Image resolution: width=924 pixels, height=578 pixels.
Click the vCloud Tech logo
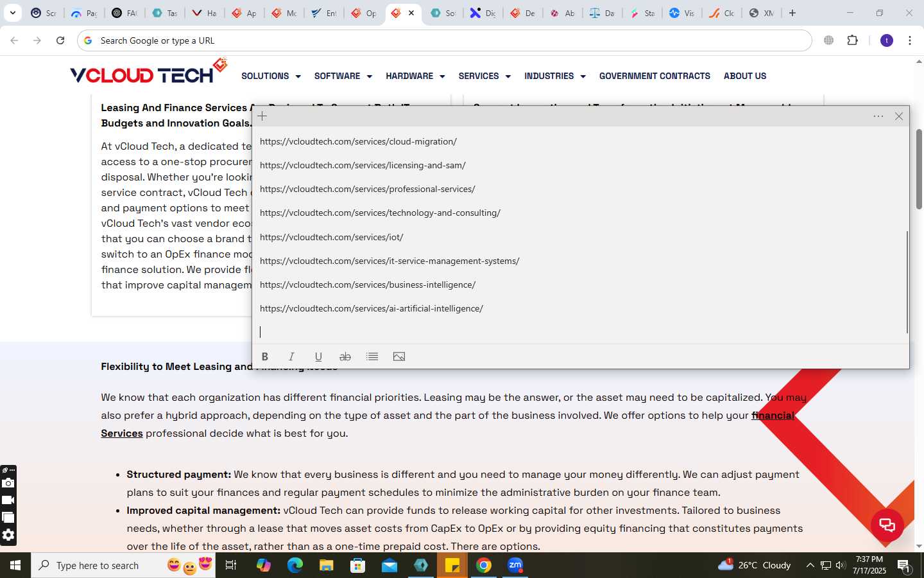coord(149,72)
